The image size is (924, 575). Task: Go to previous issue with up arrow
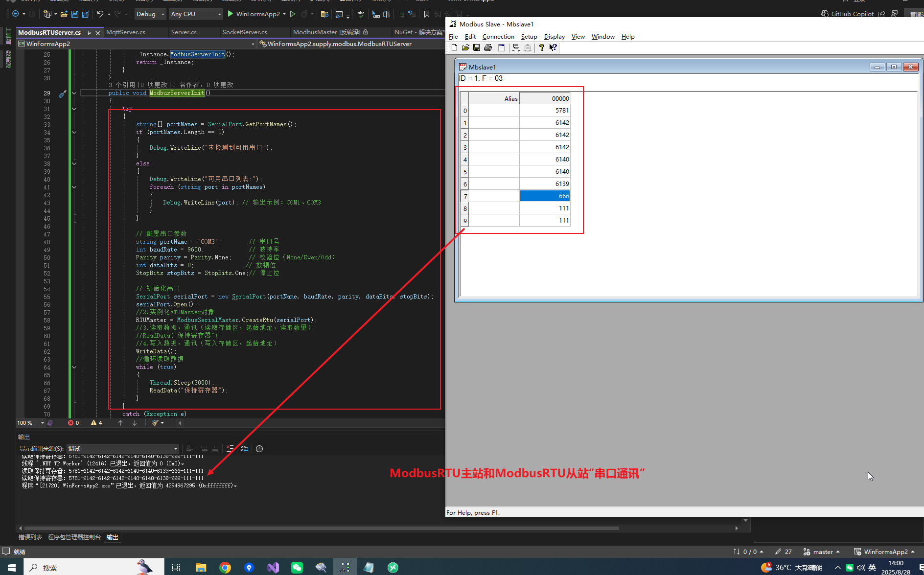120,423
